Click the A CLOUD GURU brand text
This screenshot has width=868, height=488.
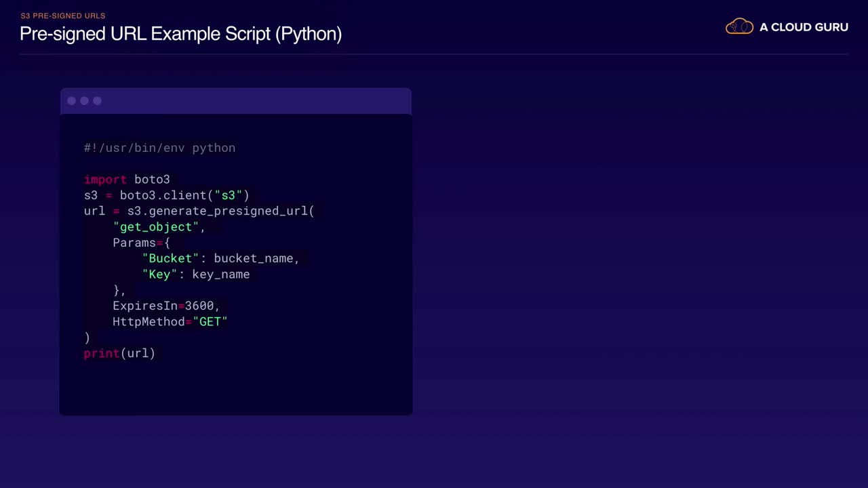tap(804, 27)
